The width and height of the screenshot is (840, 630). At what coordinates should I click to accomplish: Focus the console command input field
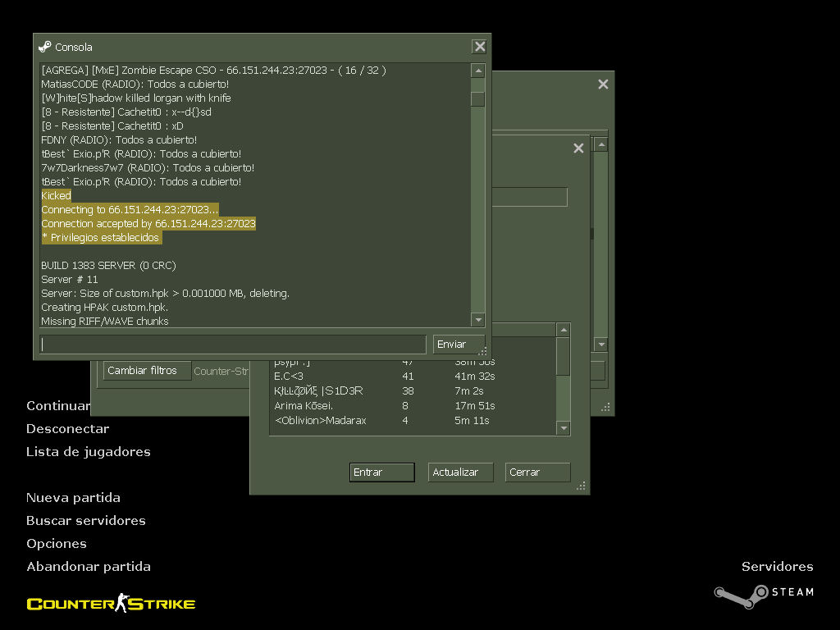point(233,345)
